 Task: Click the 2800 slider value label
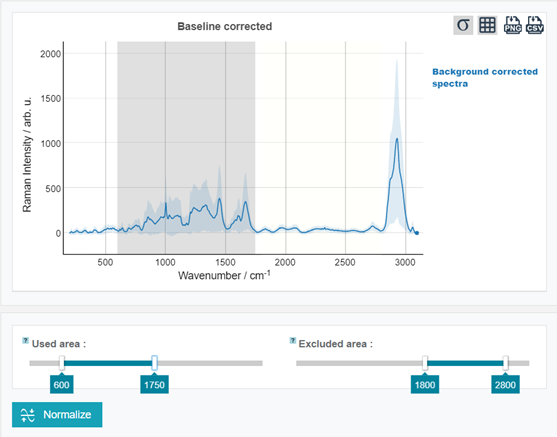pyautogui.click(x=505, y=385)
